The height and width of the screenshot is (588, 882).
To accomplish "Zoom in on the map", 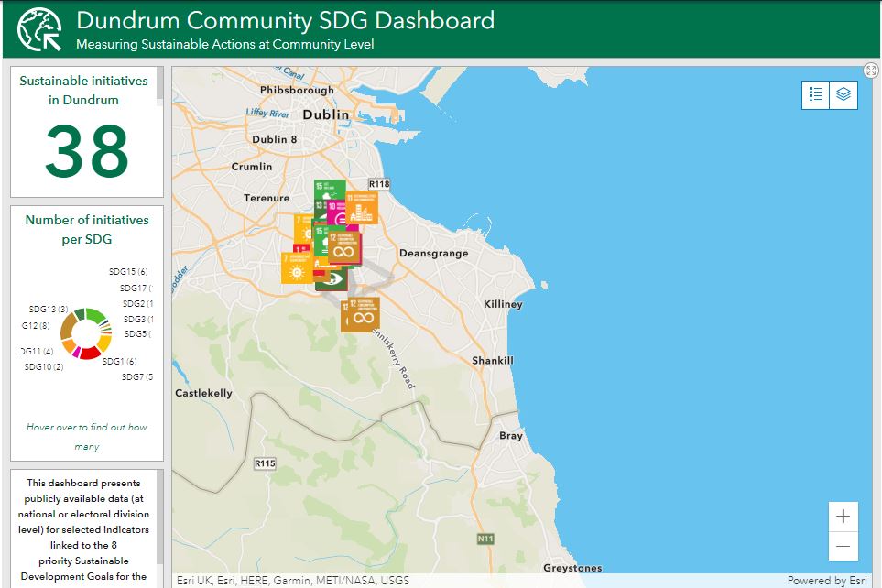I will coord(843,517).
